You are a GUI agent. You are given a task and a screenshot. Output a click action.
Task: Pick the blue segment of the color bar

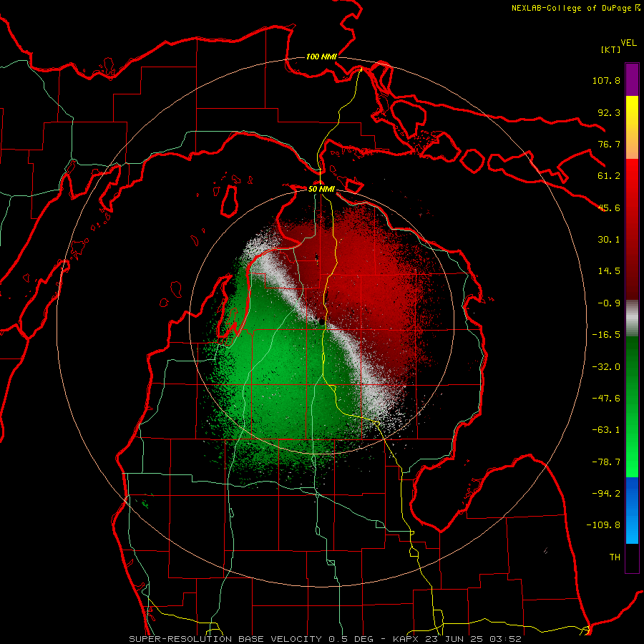632,510
